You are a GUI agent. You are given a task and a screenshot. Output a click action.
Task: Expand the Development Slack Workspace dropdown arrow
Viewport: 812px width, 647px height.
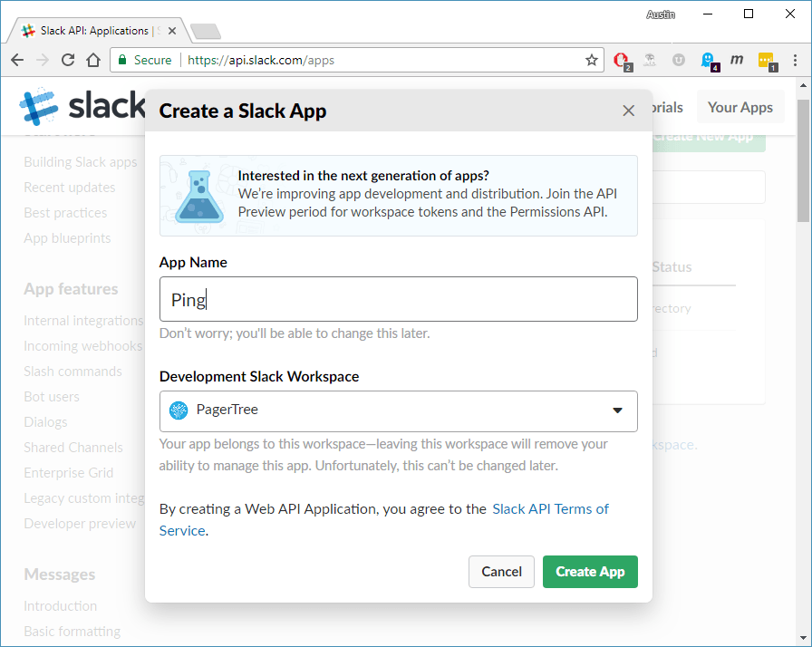(x=617, y=410)
